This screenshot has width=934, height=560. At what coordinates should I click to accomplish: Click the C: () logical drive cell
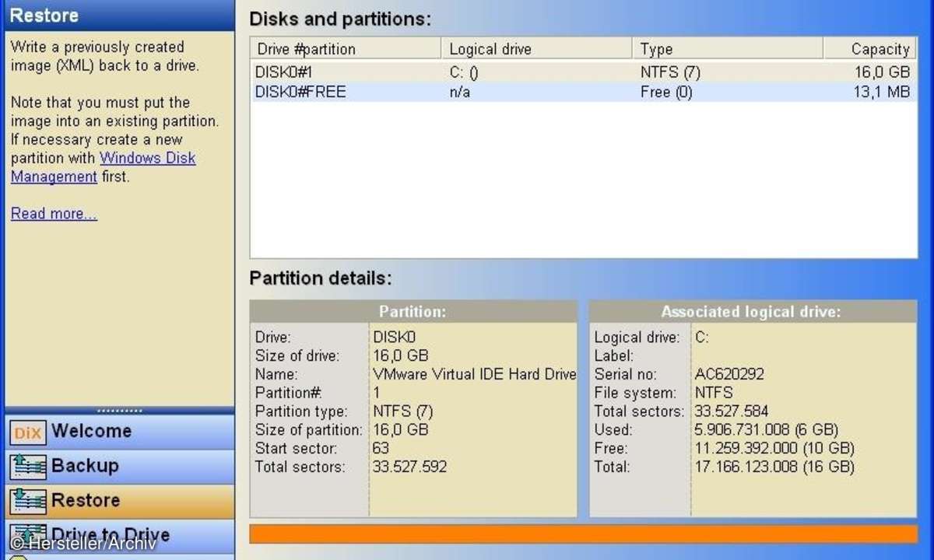464,73
